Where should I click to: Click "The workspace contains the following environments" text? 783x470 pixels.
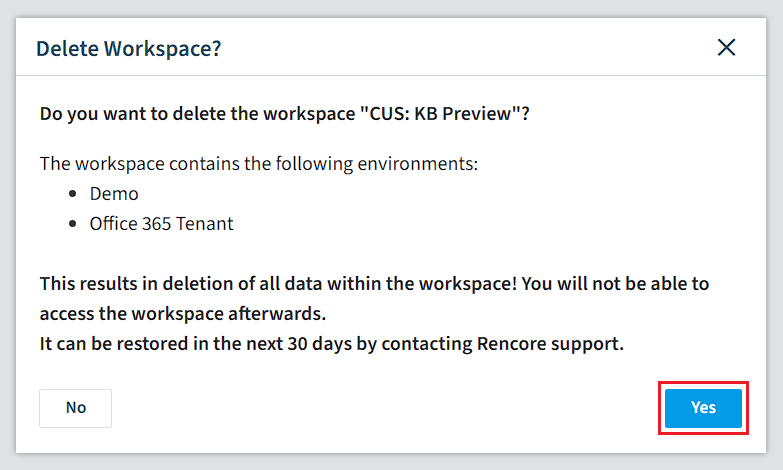click(259, 164)
